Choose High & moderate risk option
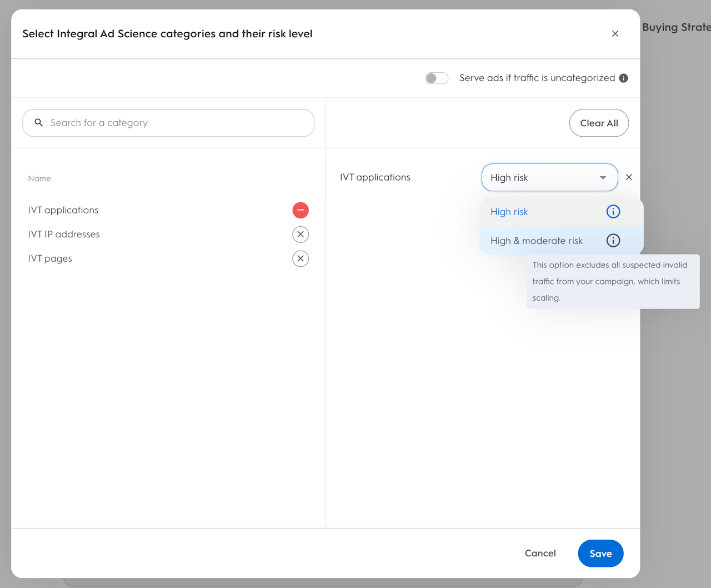 click(537, 241)
